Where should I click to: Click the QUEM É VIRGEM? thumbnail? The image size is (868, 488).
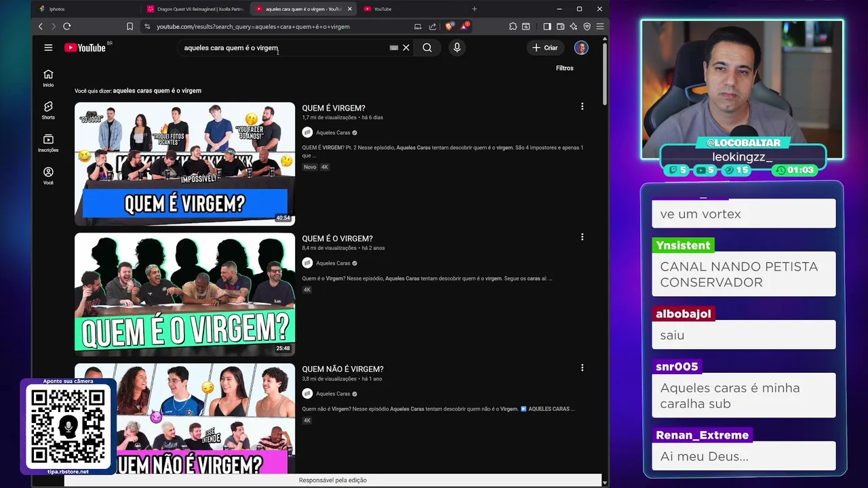185,164
